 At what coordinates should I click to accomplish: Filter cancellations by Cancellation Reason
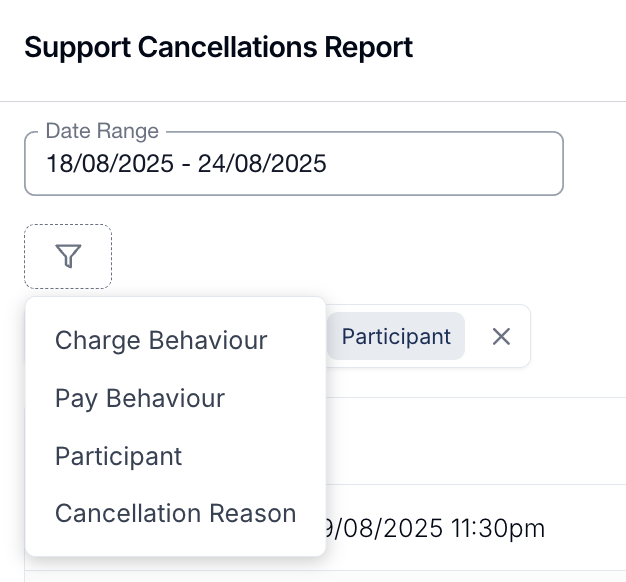pos(176,513)
